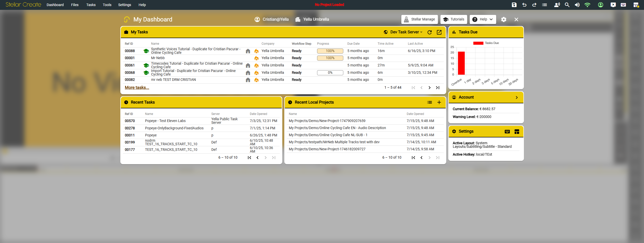Go to first page of Recent Tasks
This screenshot has height=243, width=644.
pyautogui.click(x=249, y=158)
